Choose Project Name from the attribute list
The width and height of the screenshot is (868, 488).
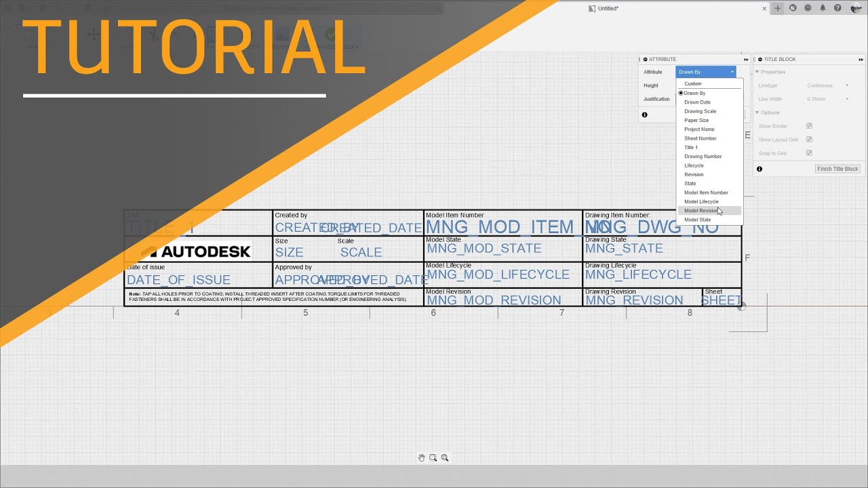tap(709, 129)
